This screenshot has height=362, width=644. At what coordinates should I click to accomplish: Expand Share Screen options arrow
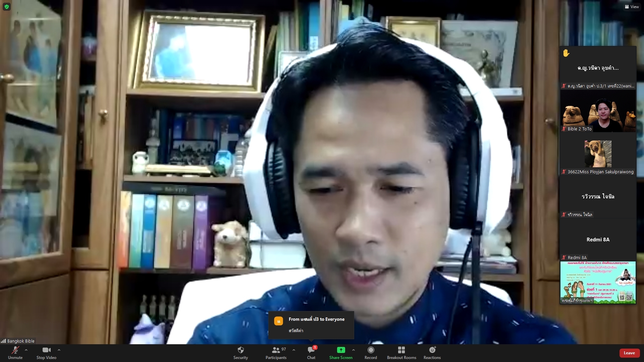(x=354, y=350)
